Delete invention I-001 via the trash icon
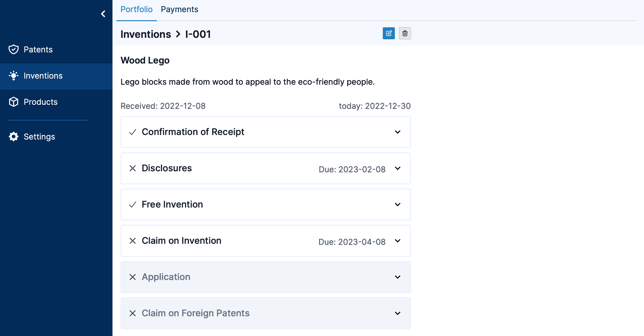644x336 pixels. [x=405, y=33]
